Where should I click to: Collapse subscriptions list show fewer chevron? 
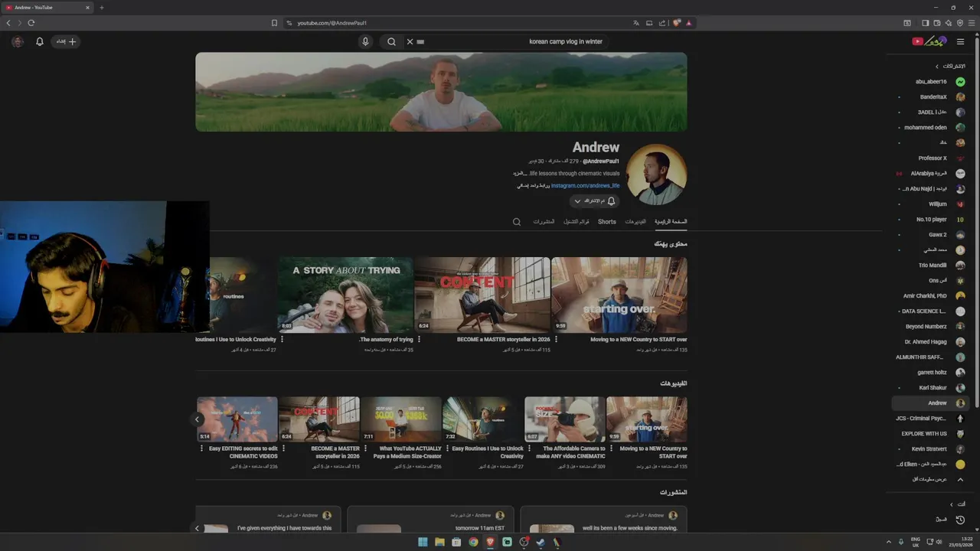click(x=960, y=480)
